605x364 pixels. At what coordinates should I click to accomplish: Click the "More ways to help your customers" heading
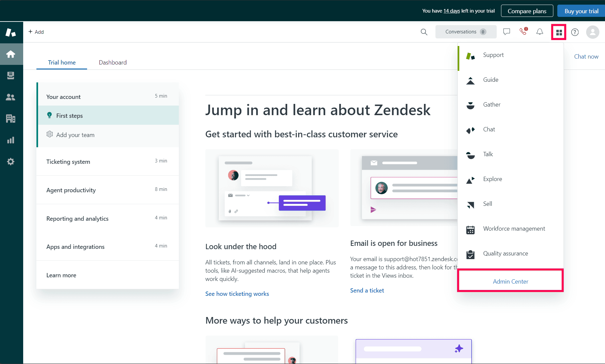pyautogui.click(x=277, y=321)
